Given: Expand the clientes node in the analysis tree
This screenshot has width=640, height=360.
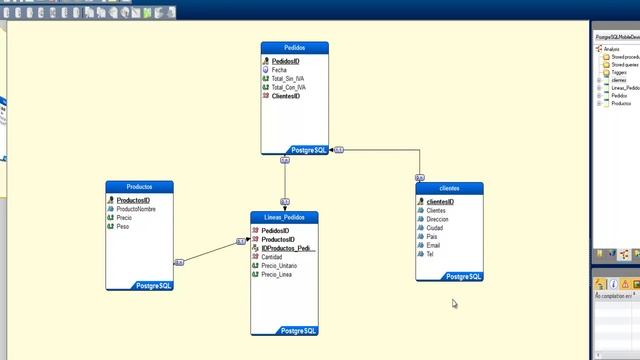Looking at the screenshot, I should tap(599, 80).
